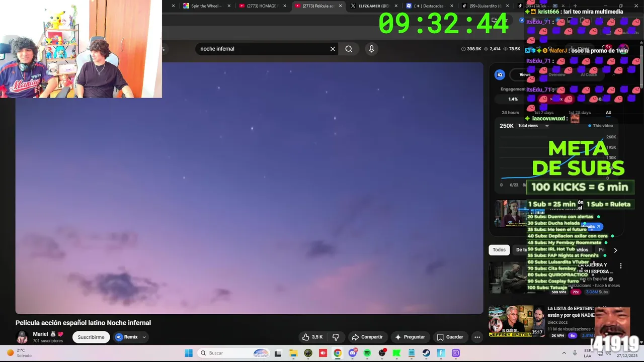The image size is (644, 362).
Task: Open La LISTA de EPSTEIN video title
Action: (x=571, y=312)
